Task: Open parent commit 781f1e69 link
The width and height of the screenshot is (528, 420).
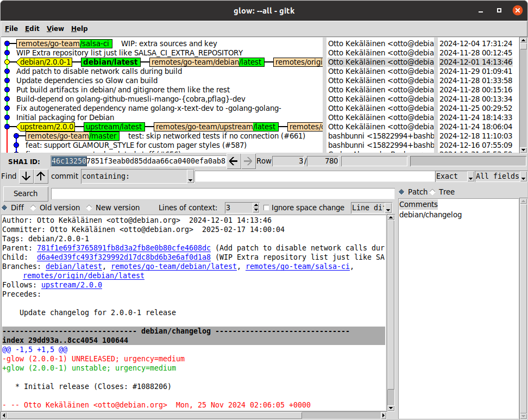Action: 124,248
